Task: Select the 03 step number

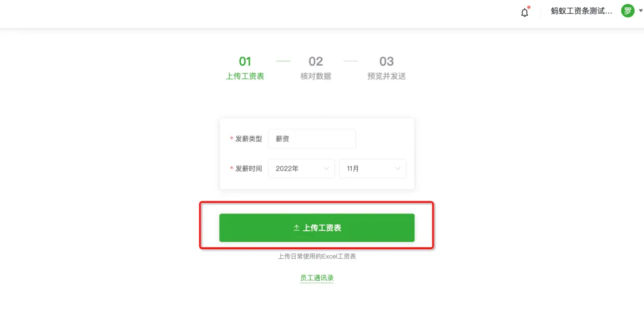Action: pyautogui.click(x=386, y=61)
